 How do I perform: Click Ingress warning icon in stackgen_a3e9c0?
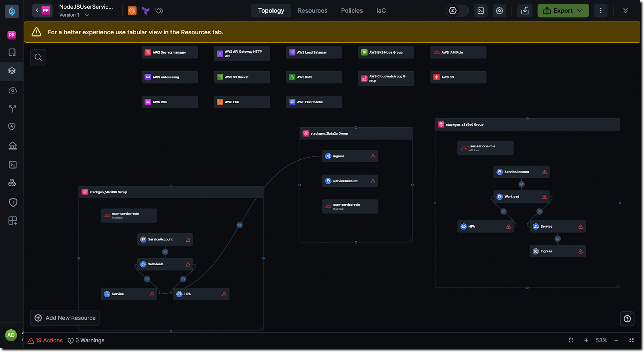580,251
